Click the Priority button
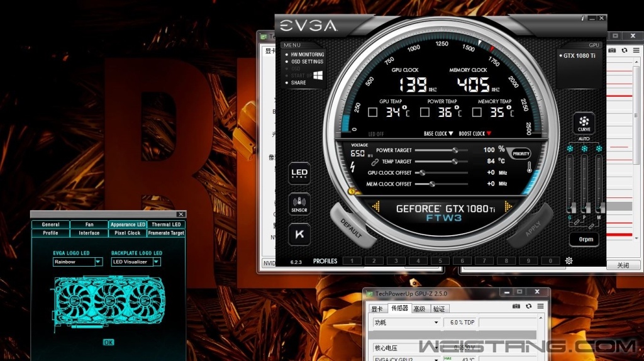 (521, 153)
